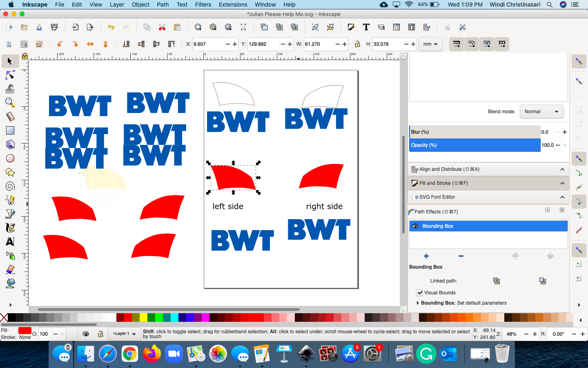Select the Calligraphy tool
Viewport: 588px width, 368px height.
pos(10,228)
